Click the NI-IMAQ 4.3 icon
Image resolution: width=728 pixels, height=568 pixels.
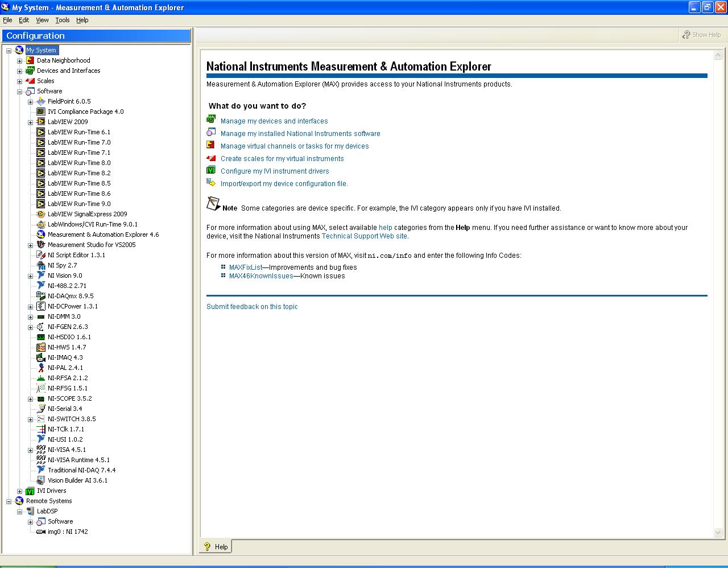tap(41, 357)
